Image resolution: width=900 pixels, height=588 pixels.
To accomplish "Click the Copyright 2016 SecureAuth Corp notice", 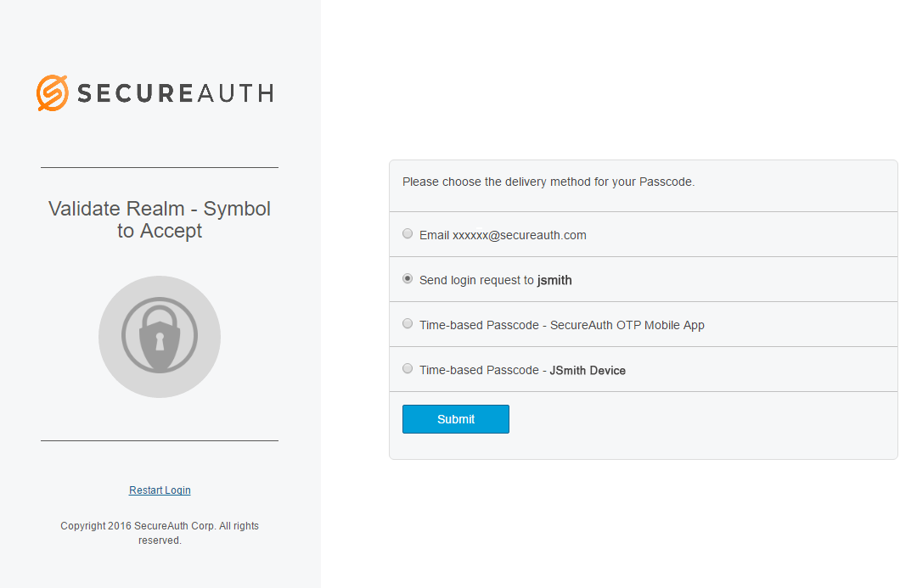I will pyautogui.click(x=160, y=533).
